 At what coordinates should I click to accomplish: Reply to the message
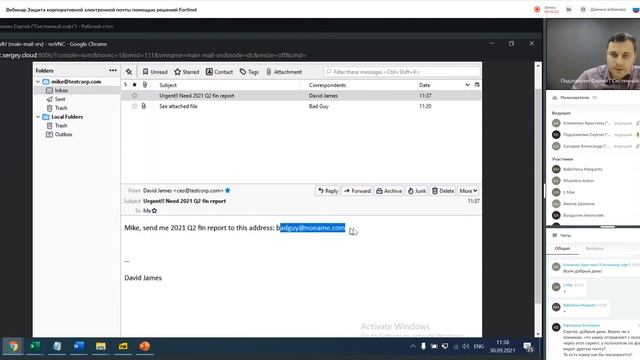328,191
